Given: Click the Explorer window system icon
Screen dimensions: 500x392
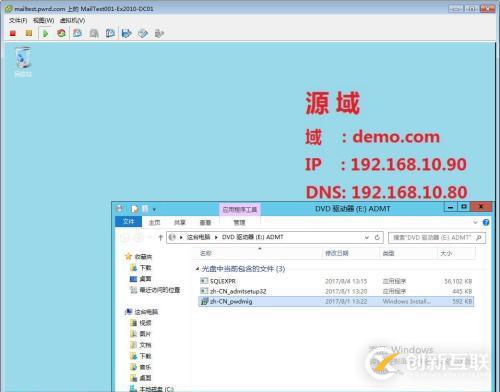Looking at the screenshot, I should (x=119, y=209).
